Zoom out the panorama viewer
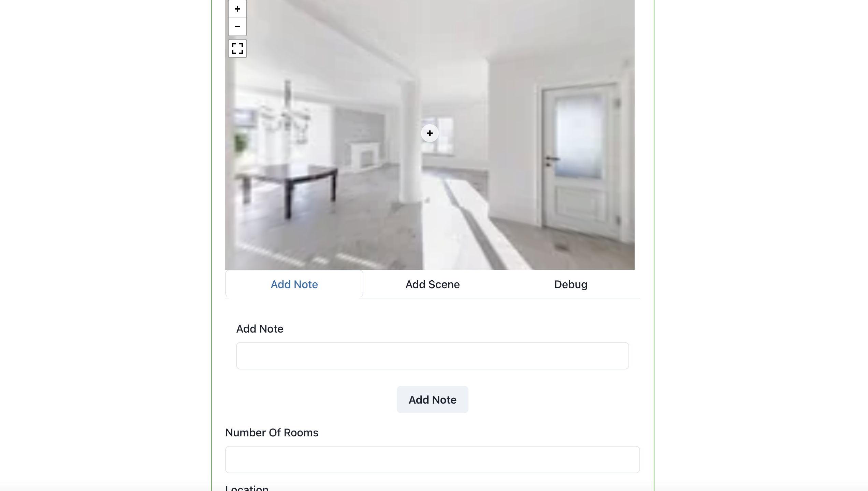Screen dimensions: 868x491 (237, 27)
